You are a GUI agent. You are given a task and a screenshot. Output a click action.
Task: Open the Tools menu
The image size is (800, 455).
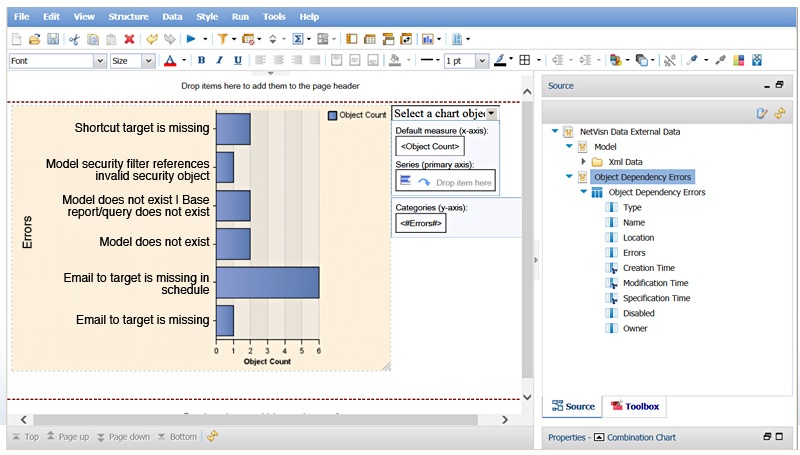point(274,17)
